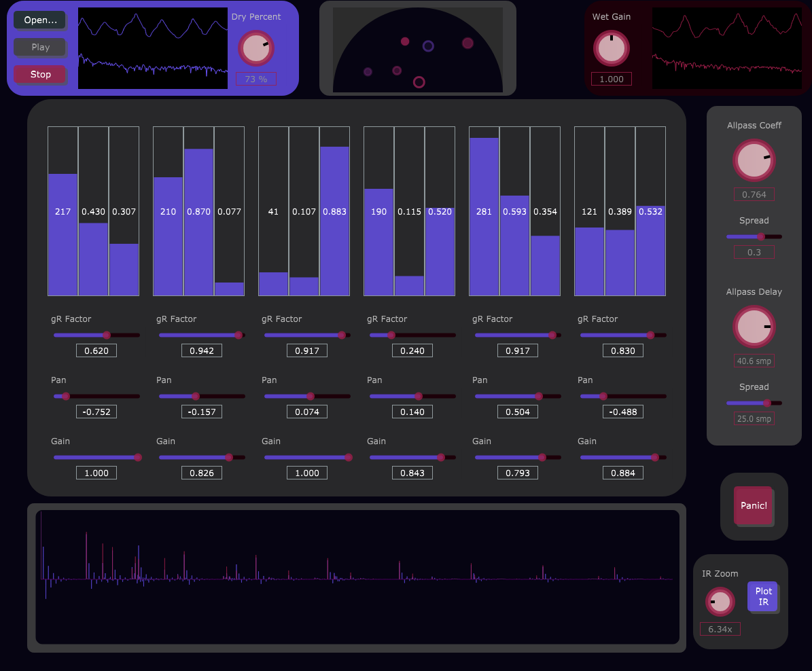Click the Play button
Screen dimensions: 812x671
click(39, 47)
